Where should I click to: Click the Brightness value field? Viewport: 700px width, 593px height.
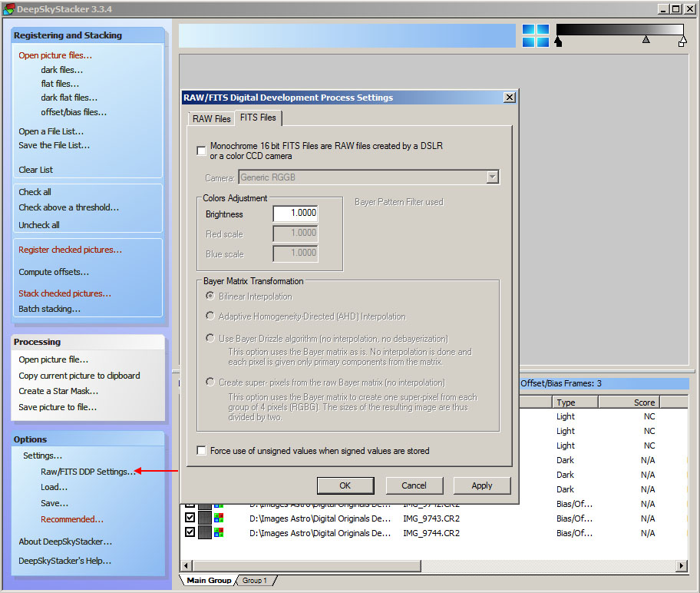point(296,214)
